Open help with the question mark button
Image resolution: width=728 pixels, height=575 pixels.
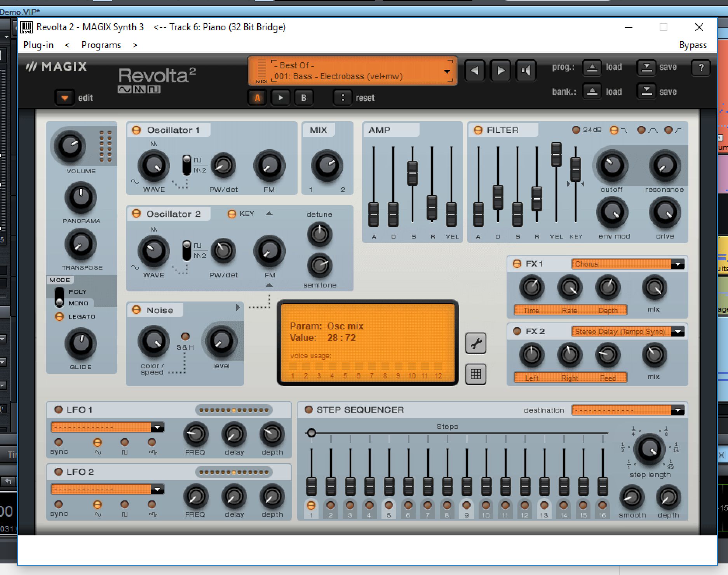701,68
